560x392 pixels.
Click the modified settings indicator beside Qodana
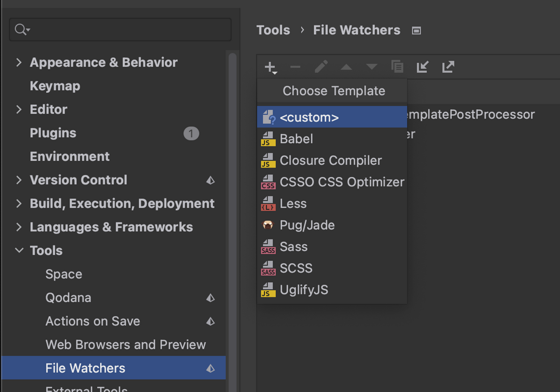coord(210,297)
